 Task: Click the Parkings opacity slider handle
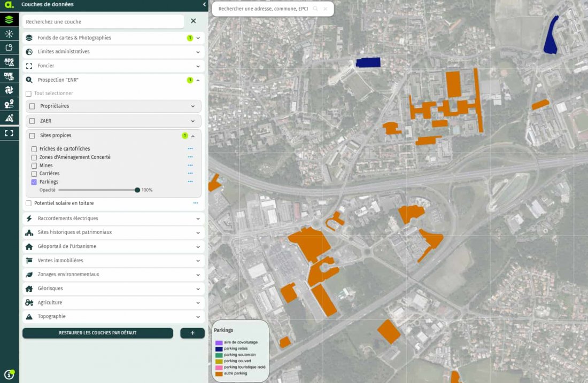(137, 190)
